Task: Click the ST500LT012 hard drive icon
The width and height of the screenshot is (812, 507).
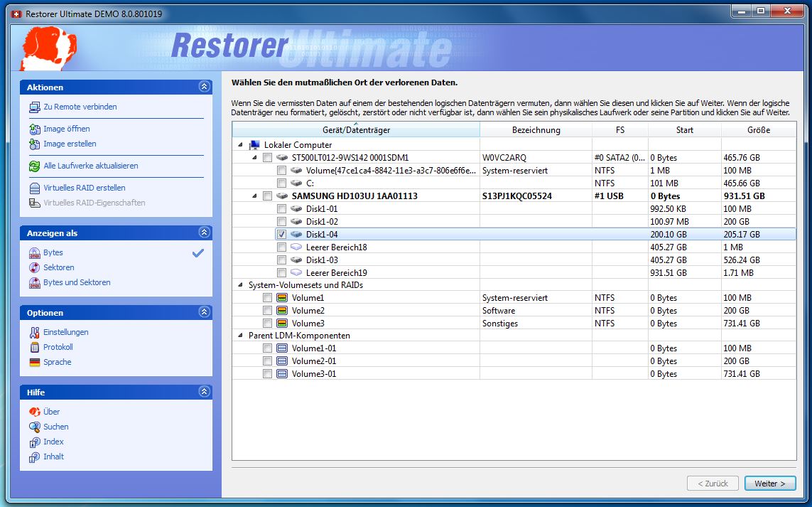Action: [x=282, y=158]
